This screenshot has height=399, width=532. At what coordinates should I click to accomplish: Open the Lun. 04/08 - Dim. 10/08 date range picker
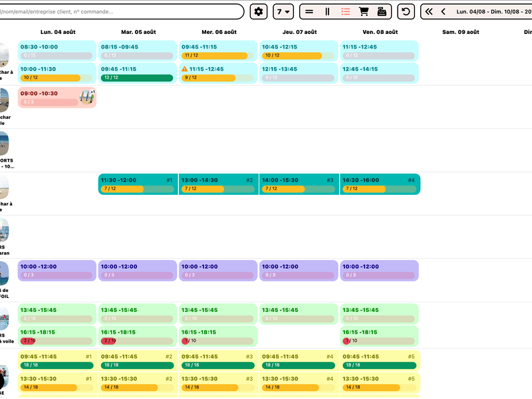click(492, 11)
